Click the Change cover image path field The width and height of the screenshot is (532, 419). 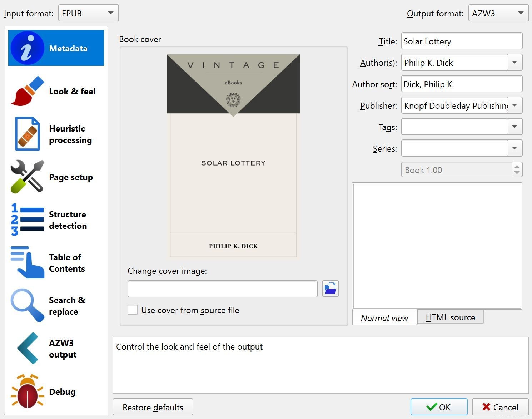(x=222, y=289)
